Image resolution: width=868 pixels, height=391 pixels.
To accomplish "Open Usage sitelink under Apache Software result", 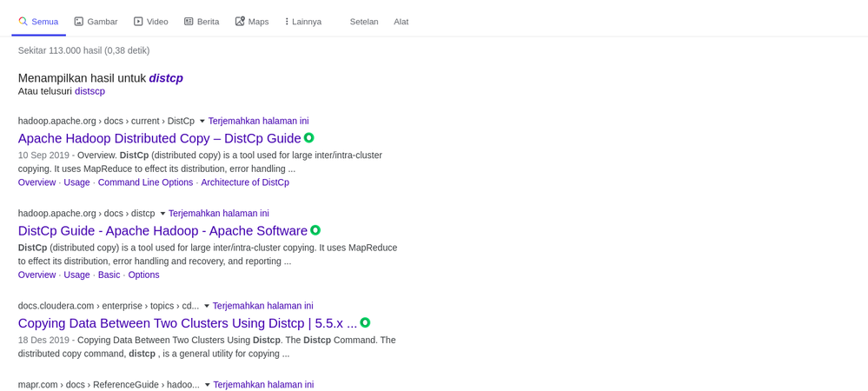I will [77, 275].
